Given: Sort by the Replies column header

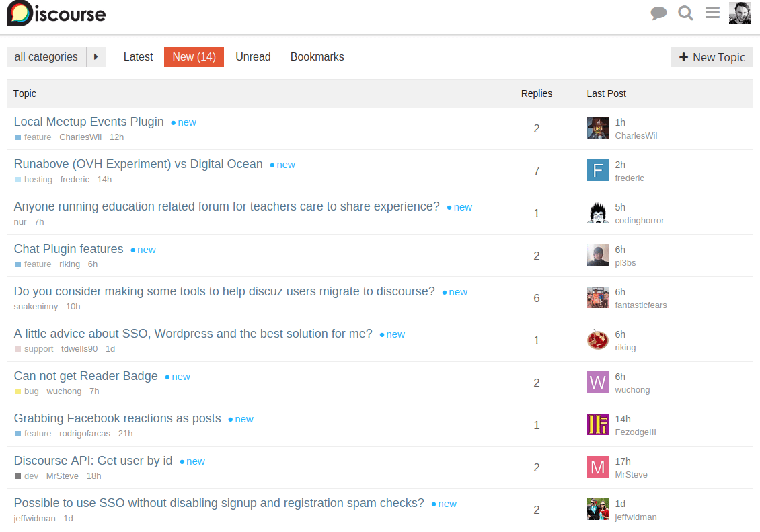Looking at the screenshot, I should pyautogui.click(x=536, y=93).
